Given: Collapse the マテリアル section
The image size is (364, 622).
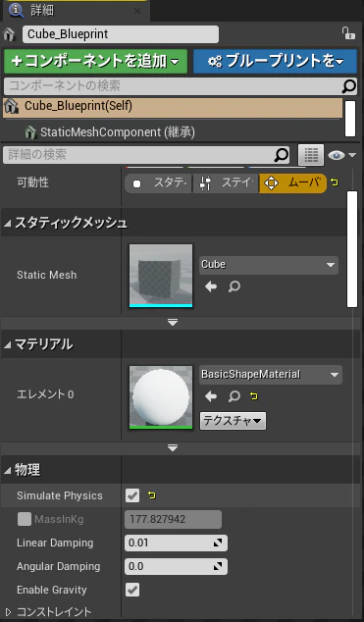Looking at the screenshot, I should [8, 345].
